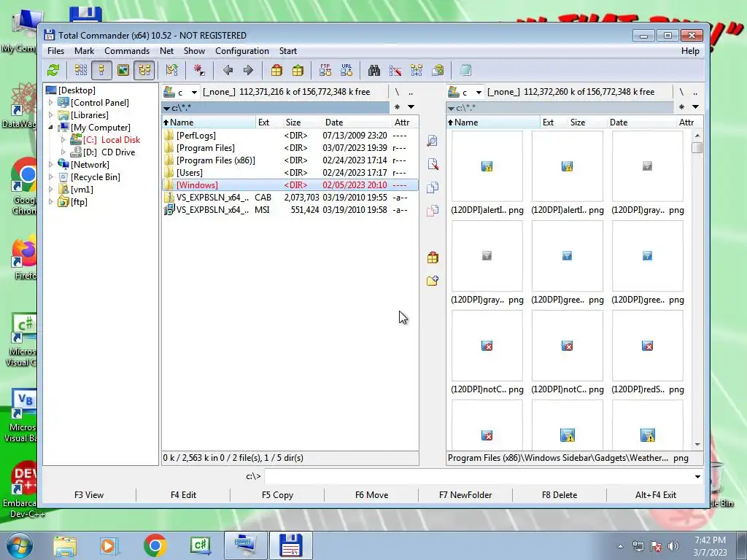Click the Reread source refresh icon

(53, 71)
